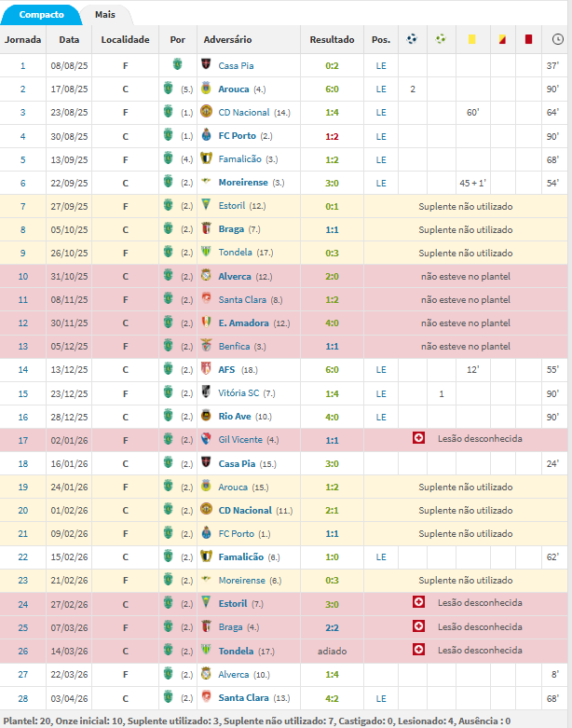The width and height of the screenshot is (572, 728).
Task: Click the yellow card column icon
Action: pyautogui.click(x=472, y=40)
